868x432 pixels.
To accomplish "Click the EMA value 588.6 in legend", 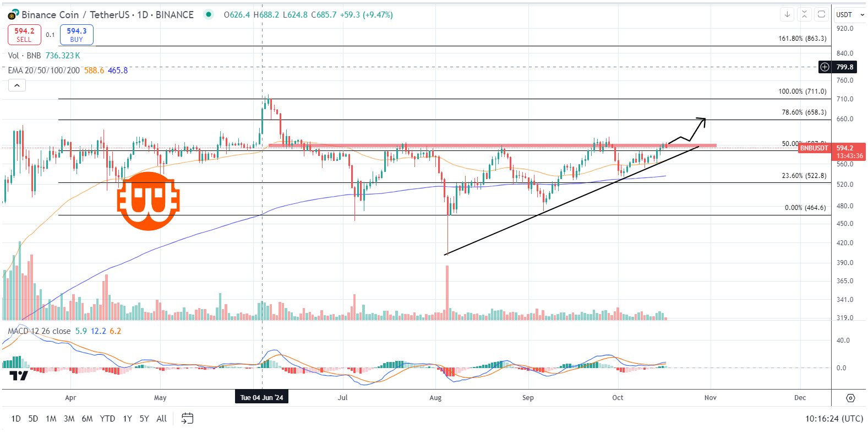I will pyautogui.click(x=94, y=71).
